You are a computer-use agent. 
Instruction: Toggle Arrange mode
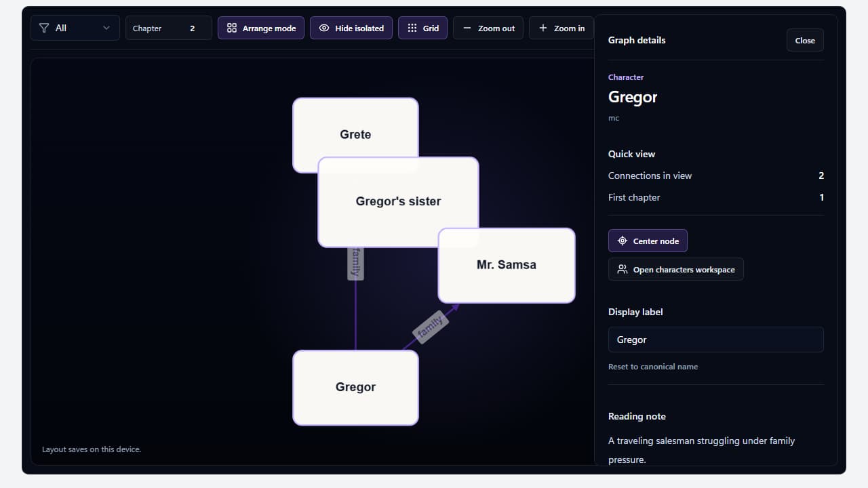point(261,28)
